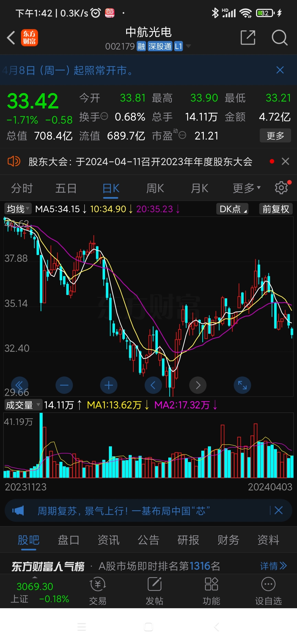Dismiss the 股东大会 announcement
The width and height of the screenshot is (297, 644).
pyautogui.click(x=285, y=161)
